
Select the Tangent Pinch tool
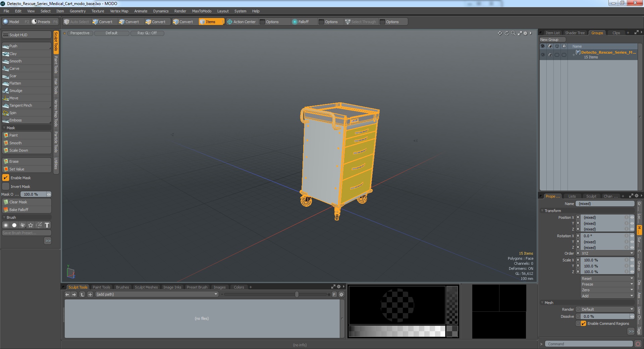coord(26,105)
